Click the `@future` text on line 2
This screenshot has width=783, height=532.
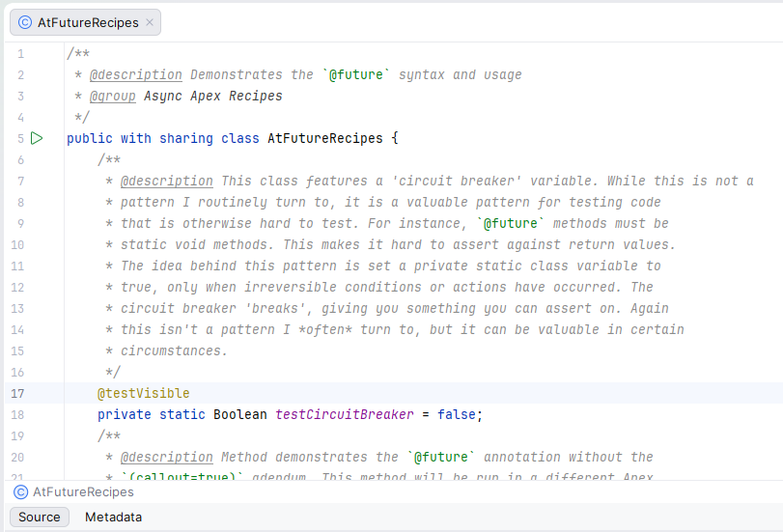pos(356,75)
